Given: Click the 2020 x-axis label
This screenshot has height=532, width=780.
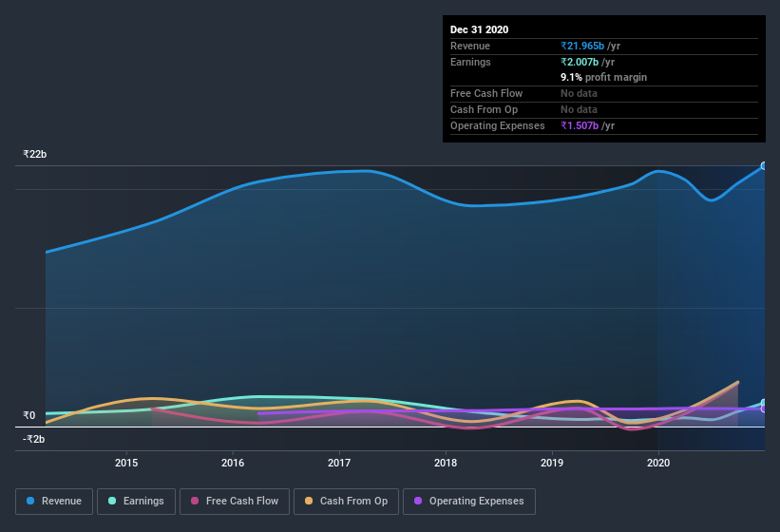Looking at the screenshot, I should pyautogui.click(x=658, y=463).
